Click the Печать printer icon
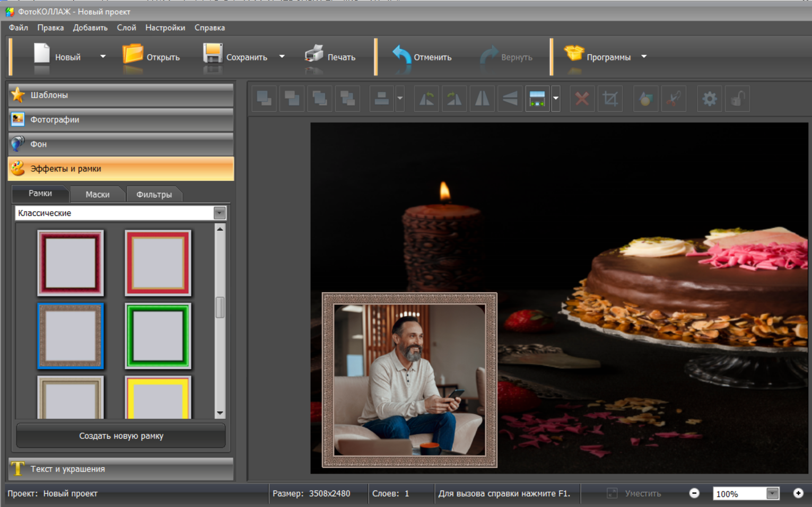Viewport: 812px width, 507px height. coord(315,55)
